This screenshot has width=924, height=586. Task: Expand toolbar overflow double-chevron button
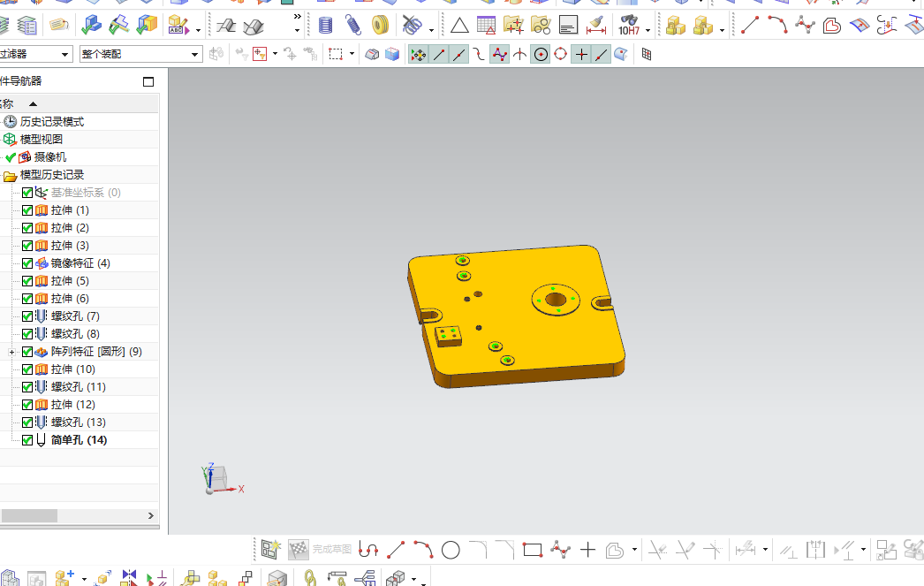[297, 17]
